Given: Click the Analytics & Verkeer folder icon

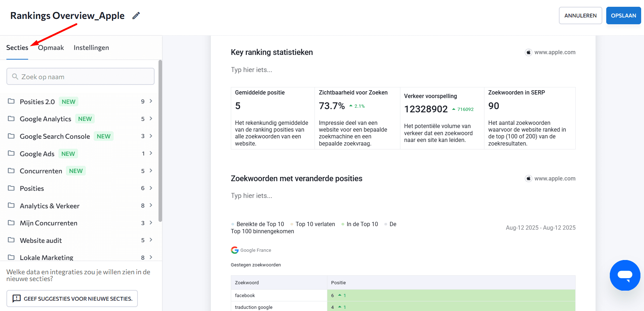Looking at the screenshot, I should point(11,205).
